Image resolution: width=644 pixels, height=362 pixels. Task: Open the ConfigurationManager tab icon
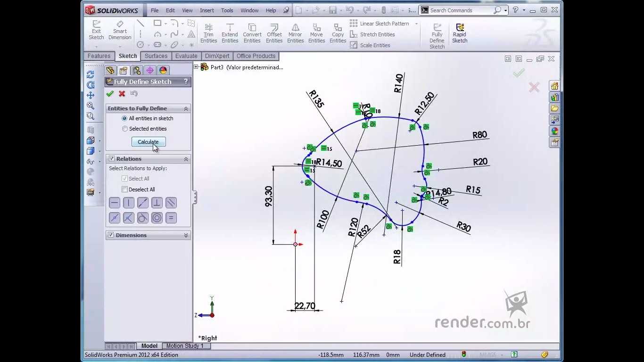coord(137,70)
